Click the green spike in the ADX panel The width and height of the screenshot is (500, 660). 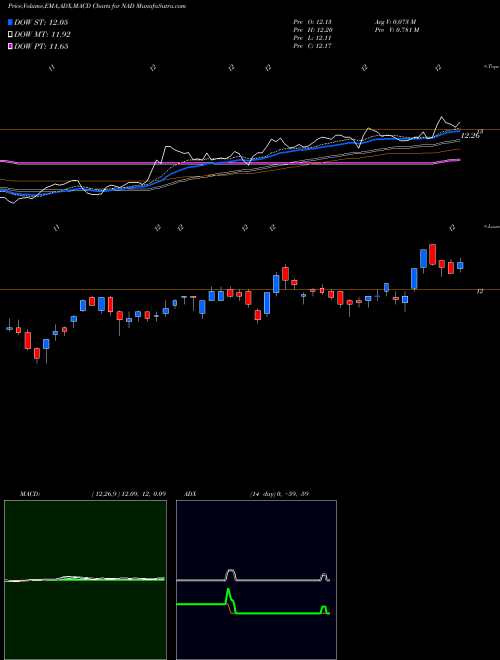click(230, 600)
